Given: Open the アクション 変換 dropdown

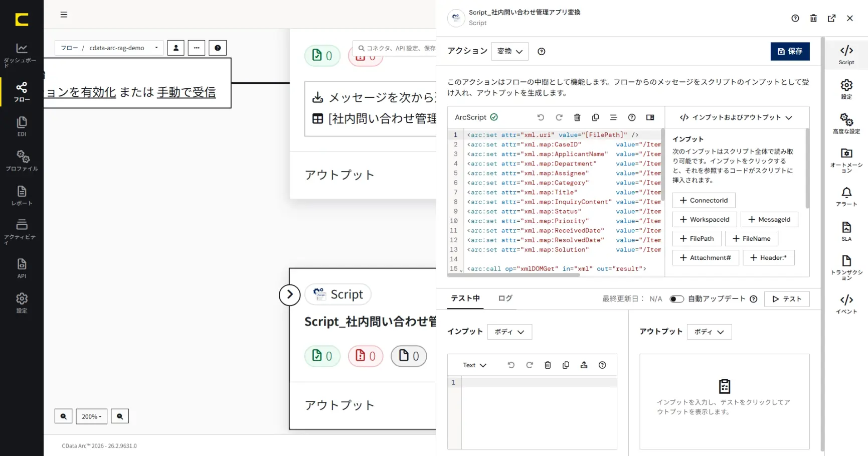Looking at the screenshot, I should point(509,51).
